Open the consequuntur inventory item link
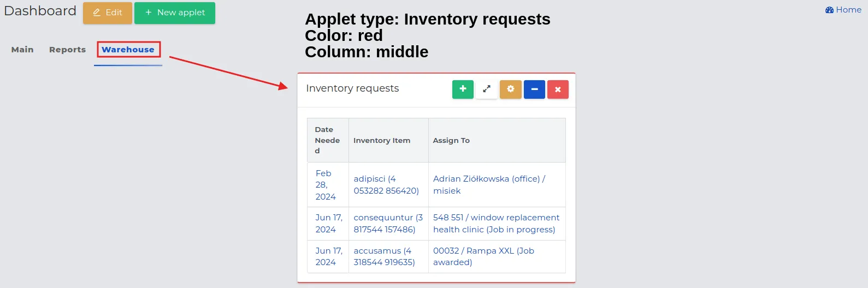This screenshot has height=288, width=868. (x=388, y=224)
